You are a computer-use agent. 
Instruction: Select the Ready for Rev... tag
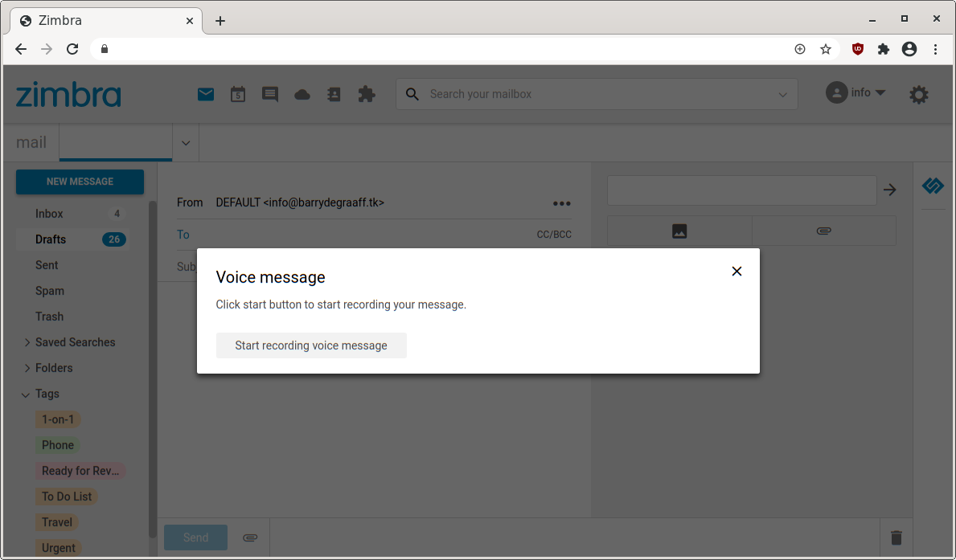coord(80,471)
